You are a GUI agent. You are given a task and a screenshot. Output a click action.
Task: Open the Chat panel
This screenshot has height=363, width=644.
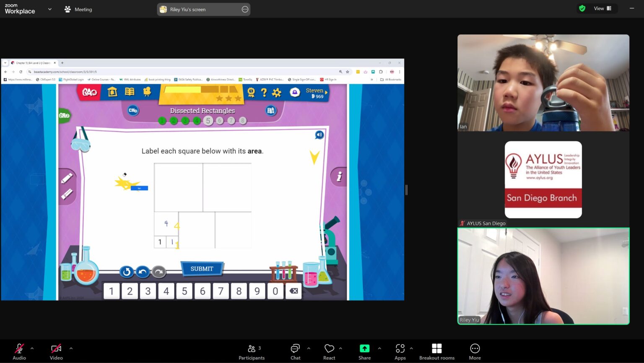pyautogui.click(x=296, y=351)
